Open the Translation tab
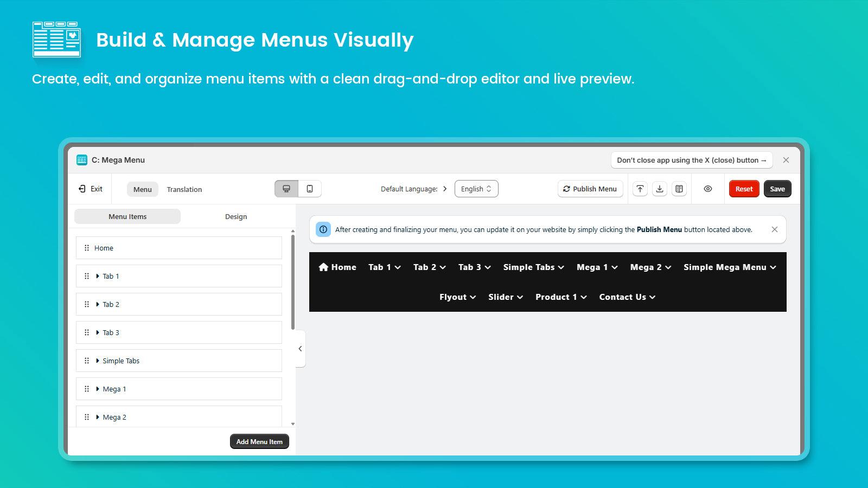Viewport: 868px width, 488px height. tap(184, 189)
